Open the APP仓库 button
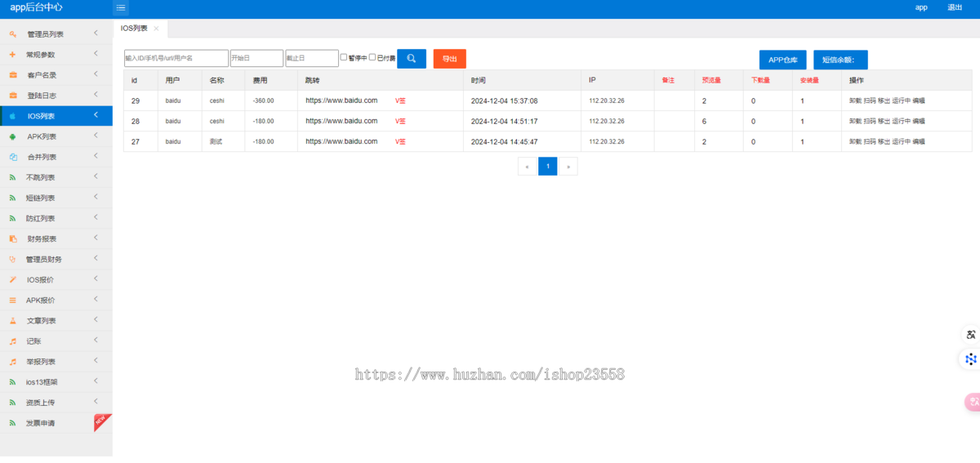The width and height of the screenshot is (980, 463). coord(782,60)
